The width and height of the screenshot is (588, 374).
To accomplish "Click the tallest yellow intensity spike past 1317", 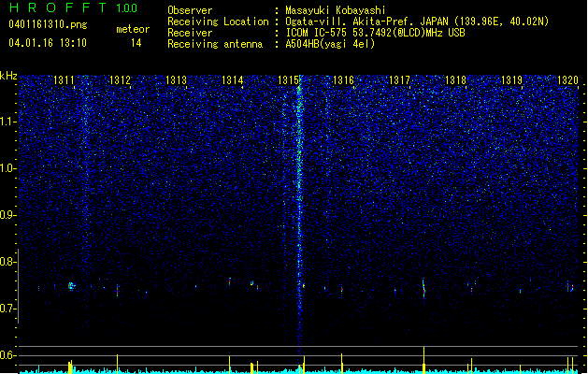I will [x=424, y=360].
